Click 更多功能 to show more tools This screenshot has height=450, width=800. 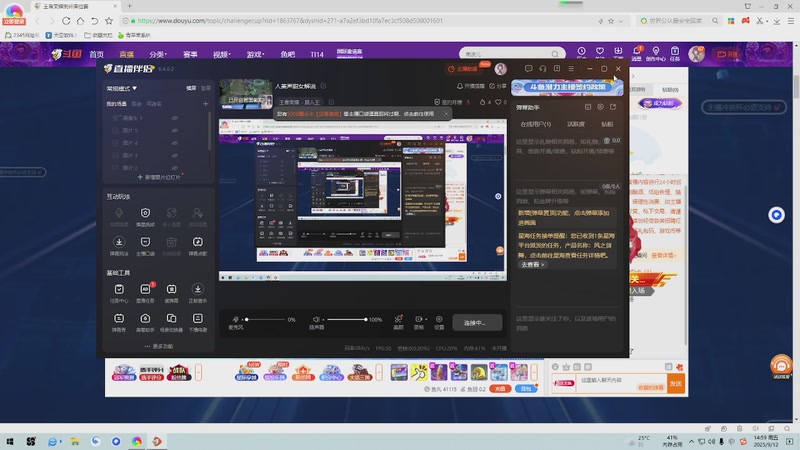[x=159, y=346]
